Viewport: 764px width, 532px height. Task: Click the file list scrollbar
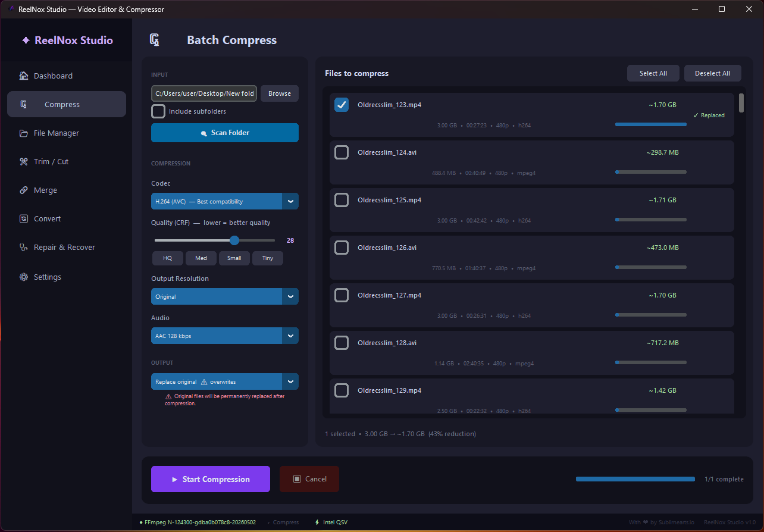(741, 103)
